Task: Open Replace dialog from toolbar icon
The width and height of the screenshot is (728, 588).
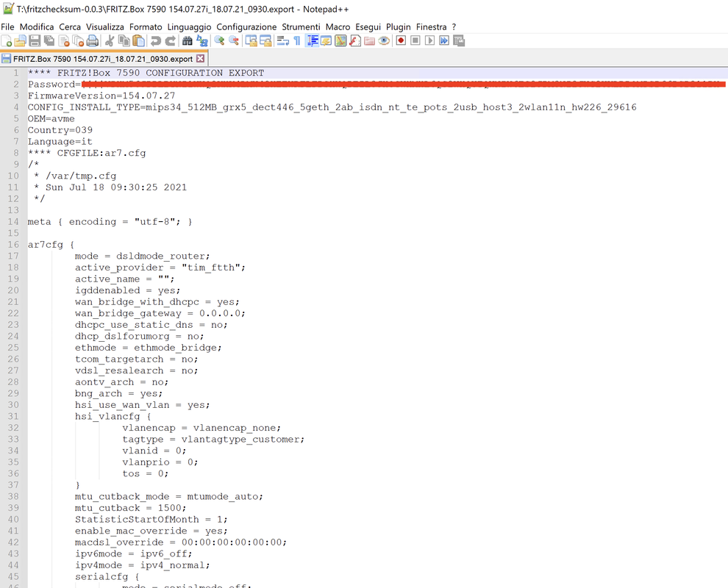Action: click(x=202, y=41)
